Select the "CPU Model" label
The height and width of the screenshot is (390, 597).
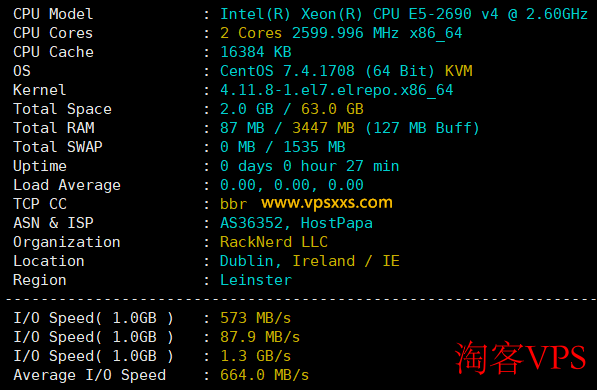tap(53, 14)
